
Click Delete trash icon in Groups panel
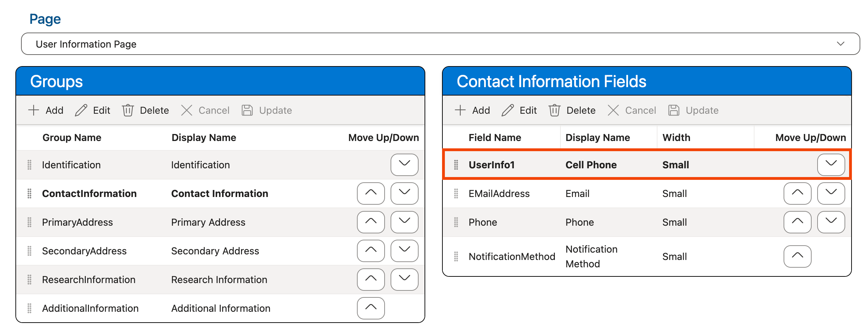(x=128, y=110)
